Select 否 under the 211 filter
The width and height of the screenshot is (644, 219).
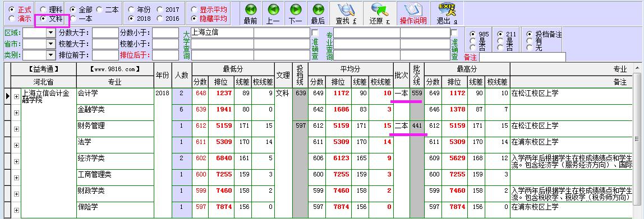coord(500,48)
